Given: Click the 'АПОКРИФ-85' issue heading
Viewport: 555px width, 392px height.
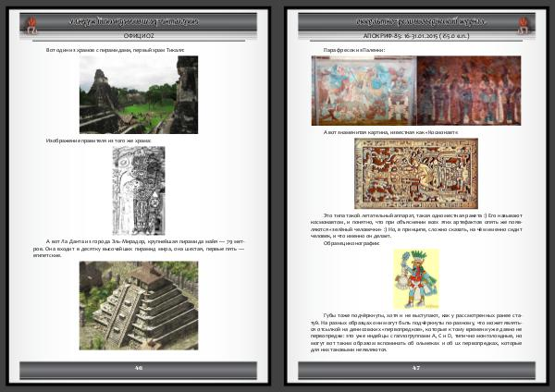Looking at the screenshot, I should point(415,35).
